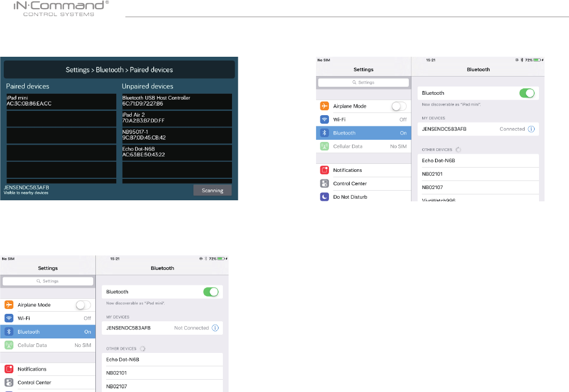Click Notifications icon in the Connected iPad screenshot
This screenshot has width=569, height=392.
click(x=325, y=170)
